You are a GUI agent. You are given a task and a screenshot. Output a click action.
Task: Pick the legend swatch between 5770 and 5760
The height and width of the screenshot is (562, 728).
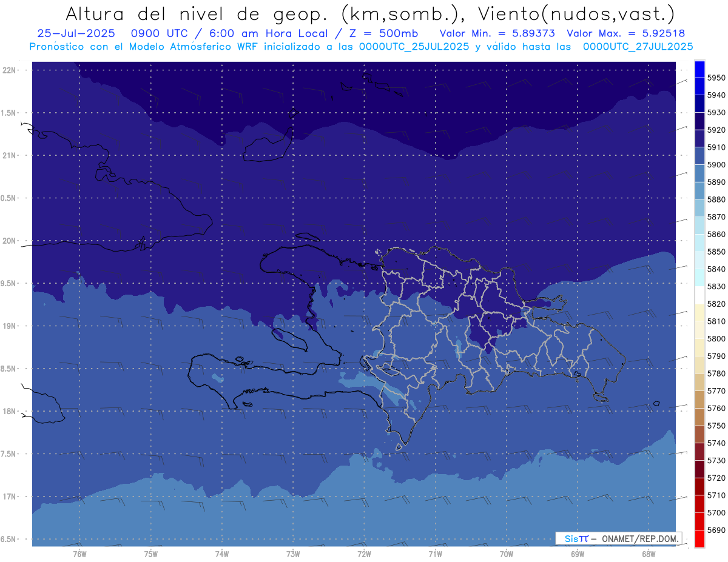pyautogui.click(x=699, y=400)
